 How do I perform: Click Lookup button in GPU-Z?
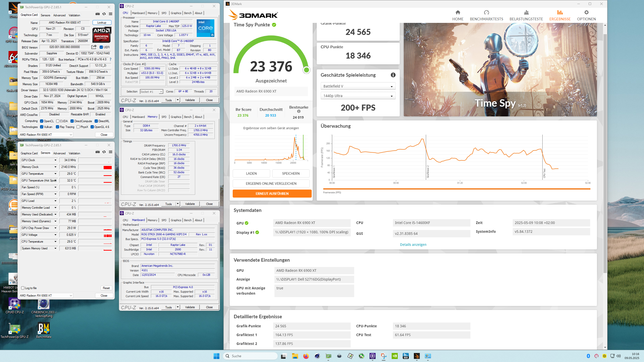[102, 23]
